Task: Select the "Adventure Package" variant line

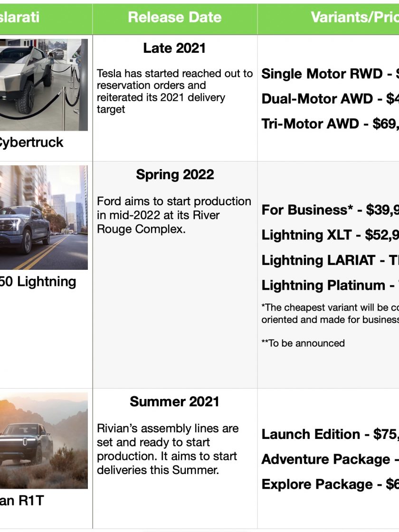Action: (330, 459)
